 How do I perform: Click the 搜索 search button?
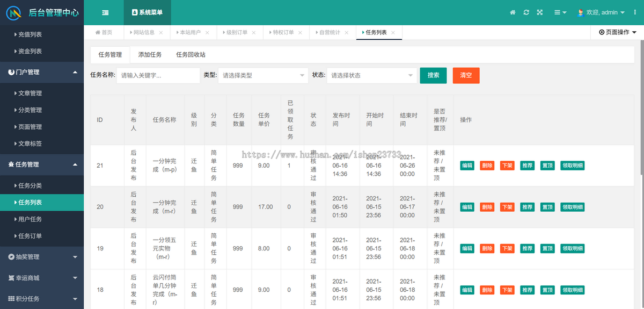click(x=433, y=75)
